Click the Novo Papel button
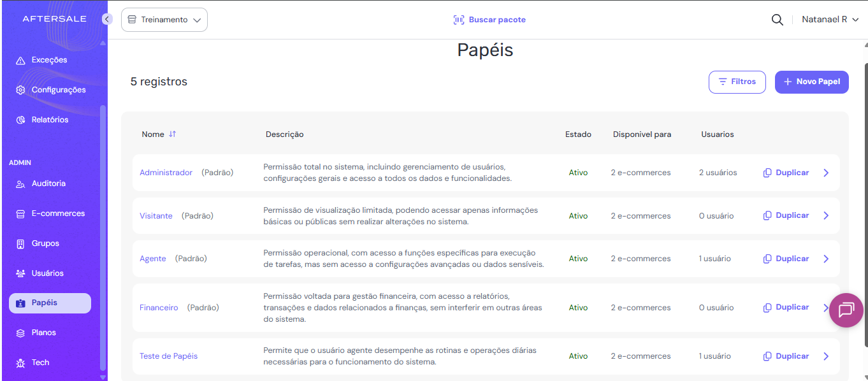The image size is (868, 381). coord(811,82)
